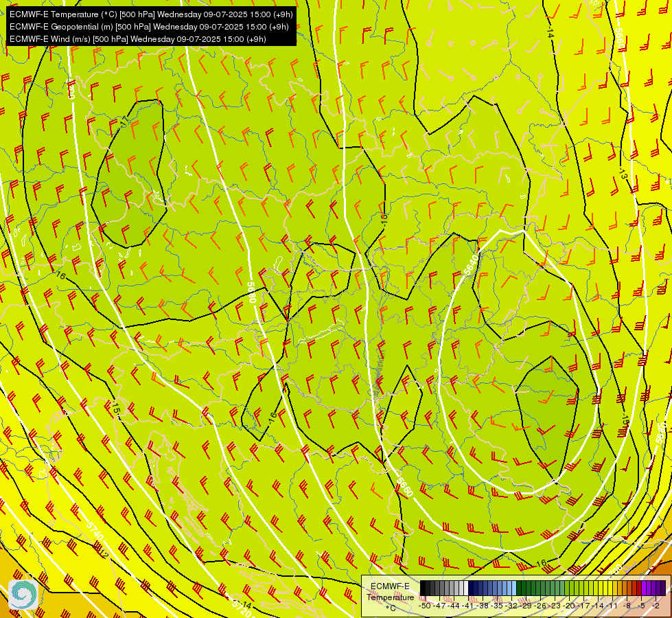Click the -17 tick label in the legend
672x618 pixels.
(583, 606)
